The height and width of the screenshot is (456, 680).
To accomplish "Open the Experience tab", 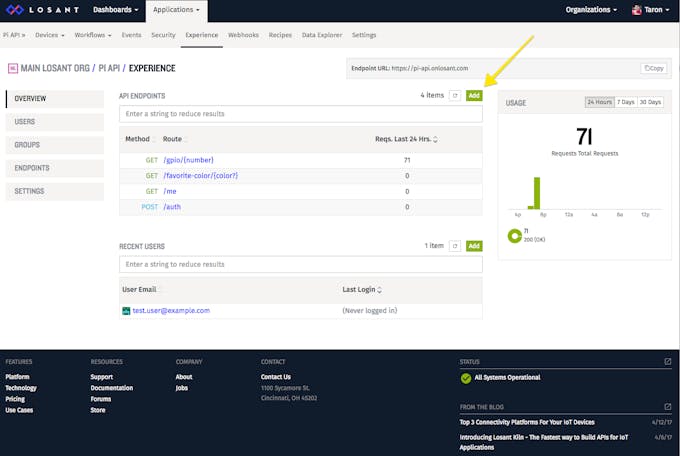I will point(202,35).
